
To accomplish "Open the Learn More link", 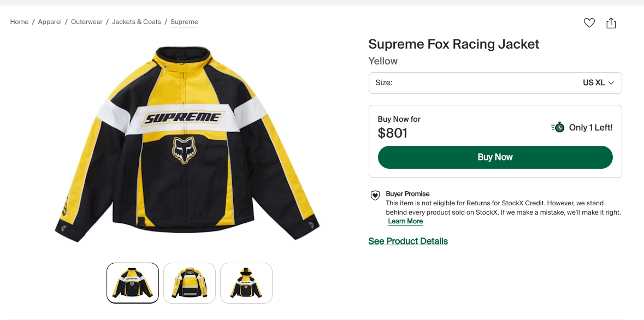I will pos(405,221).
